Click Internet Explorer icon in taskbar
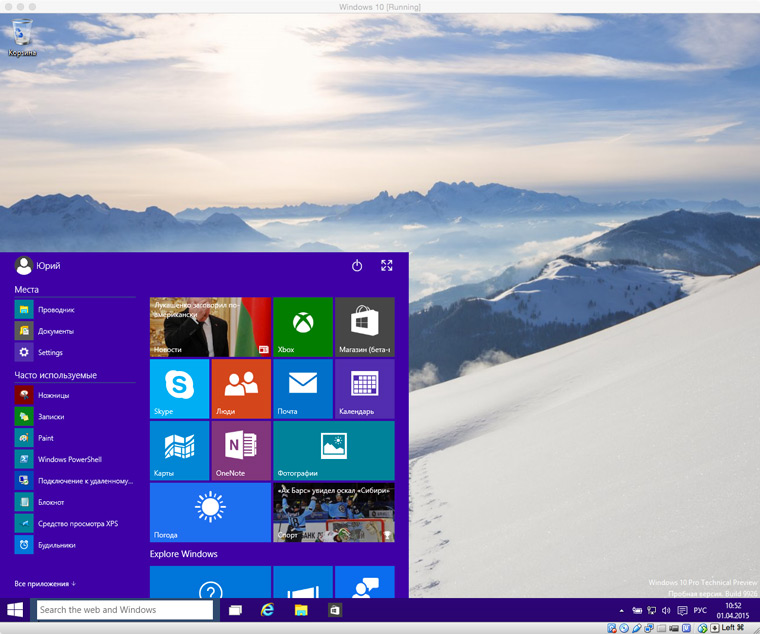The height and width of the screenshot is (634, 760). tap(267, 610)
